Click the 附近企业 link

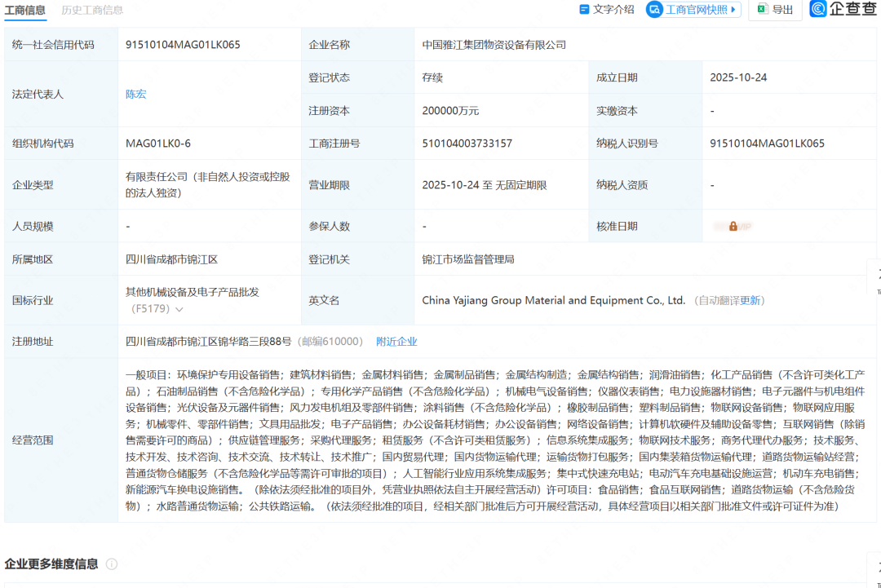[x=396, y=342]
